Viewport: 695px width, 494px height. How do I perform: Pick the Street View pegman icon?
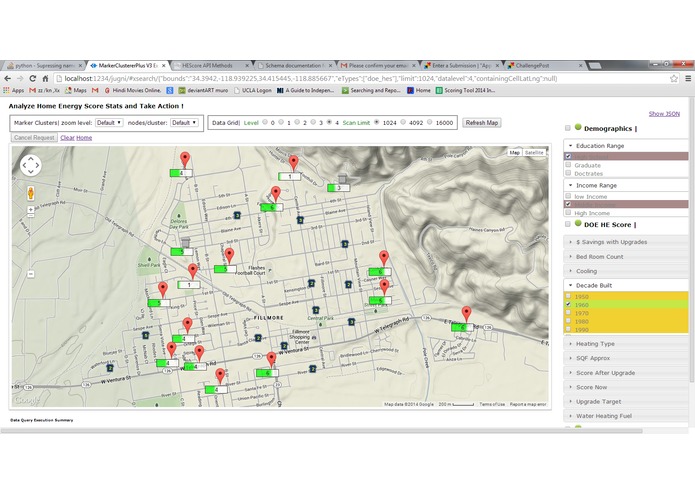point(31,193)
